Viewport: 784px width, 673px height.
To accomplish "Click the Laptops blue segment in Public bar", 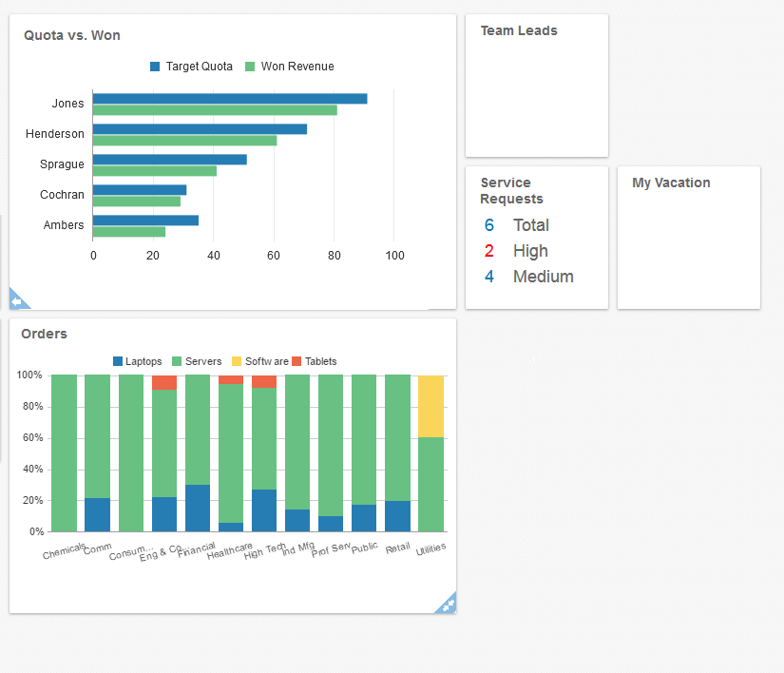I will click(364, 518).
